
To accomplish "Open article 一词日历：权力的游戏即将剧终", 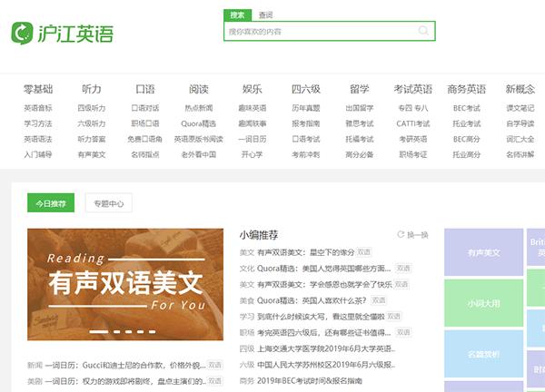I will (x=125, y=381).
